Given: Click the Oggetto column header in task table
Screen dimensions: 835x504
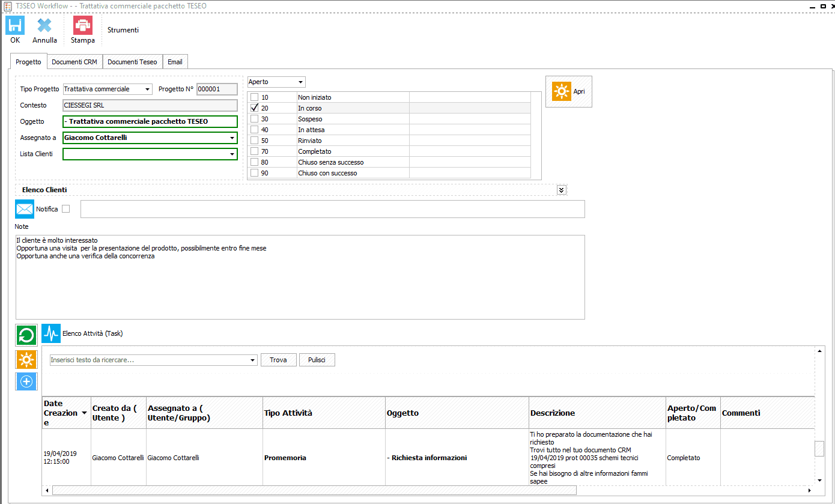Looking at the screenshot, I should (x=457, y=413).
